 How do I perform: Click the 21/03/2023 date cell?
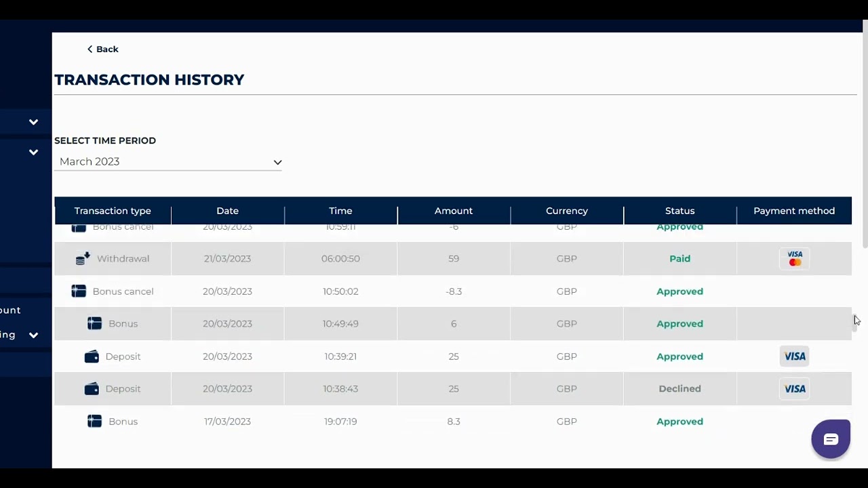[x=227, y=258]
